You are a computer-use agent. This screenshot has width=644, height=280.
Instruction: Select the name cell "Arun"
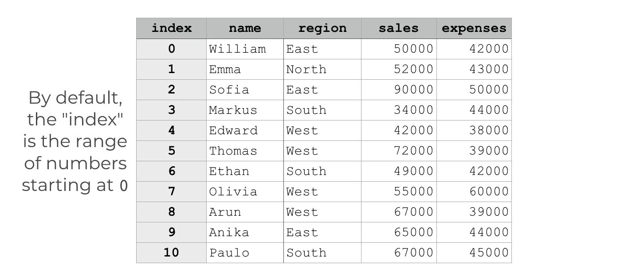(245, 212)
